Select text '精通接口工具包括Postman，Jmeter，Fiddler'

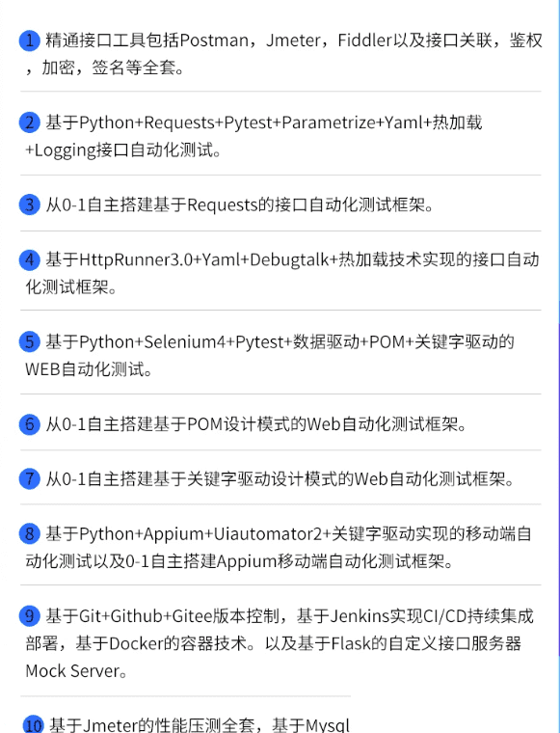click(x=218, y=41)
